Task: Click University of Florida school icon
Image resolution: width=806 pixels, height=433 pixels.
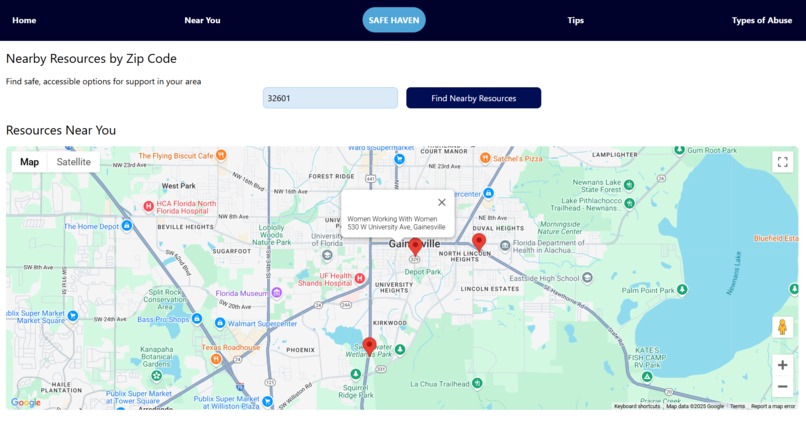Action: (327, 255)
